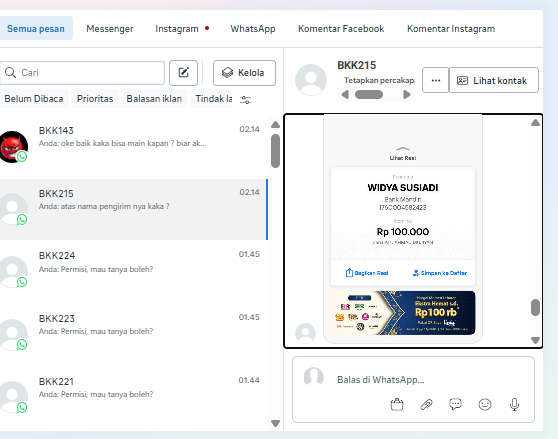Click profile avatar in reply box

[314, 377]
